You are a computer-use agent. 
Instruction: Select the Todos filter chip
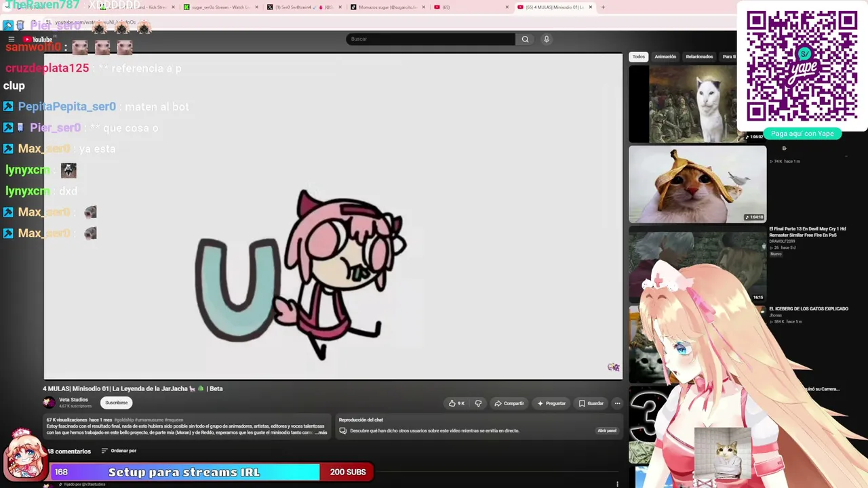click(x=639, y=57)
